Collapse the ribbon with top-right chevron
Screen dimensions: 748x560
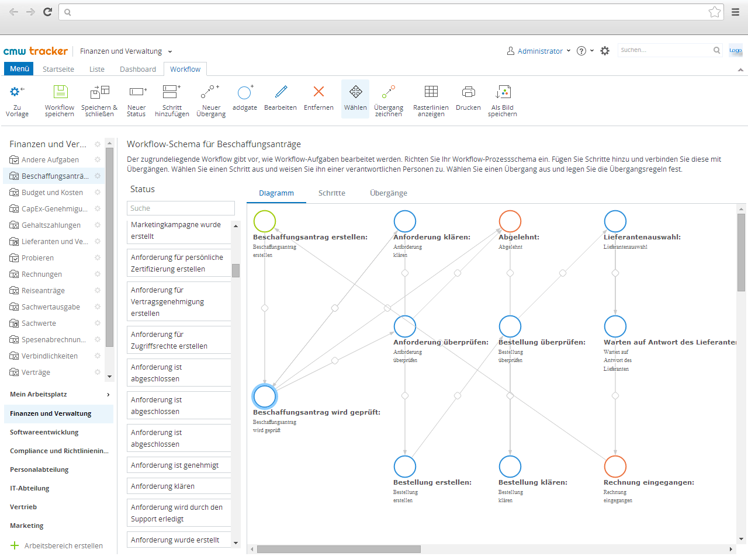pyautogui.click(x=740, y=69)
